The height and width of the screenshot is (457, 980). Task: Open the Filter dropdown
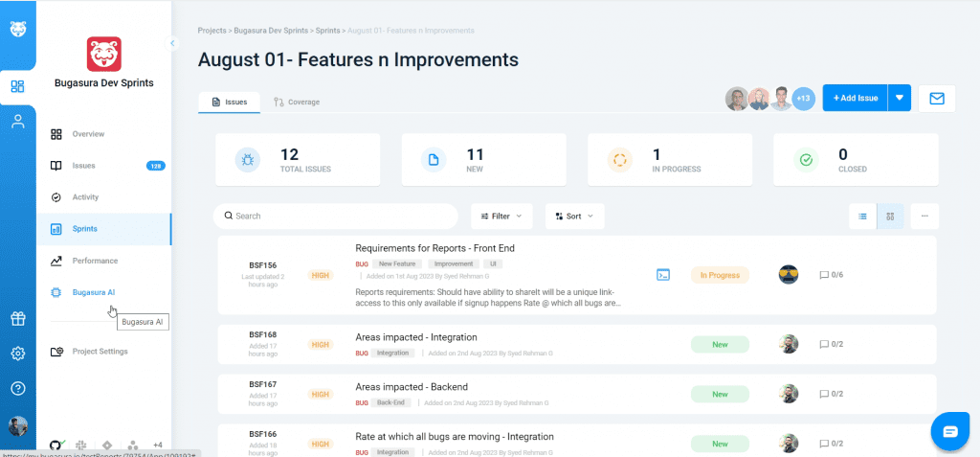click(x=501, y=216)
